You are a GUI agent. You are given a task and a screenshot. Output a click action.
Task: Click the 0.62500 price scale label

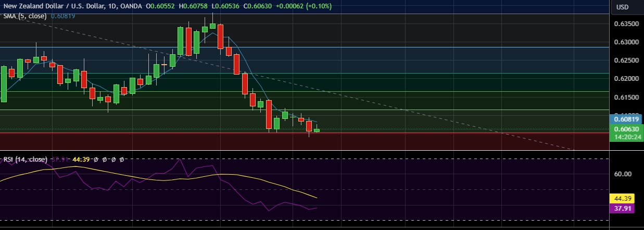point(626,60)
